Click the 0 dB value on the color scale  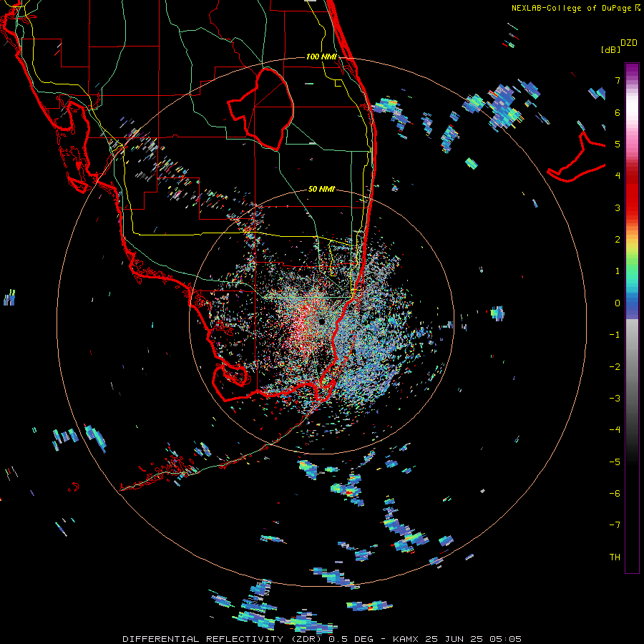pyautogui.click(x=618, y=303)
